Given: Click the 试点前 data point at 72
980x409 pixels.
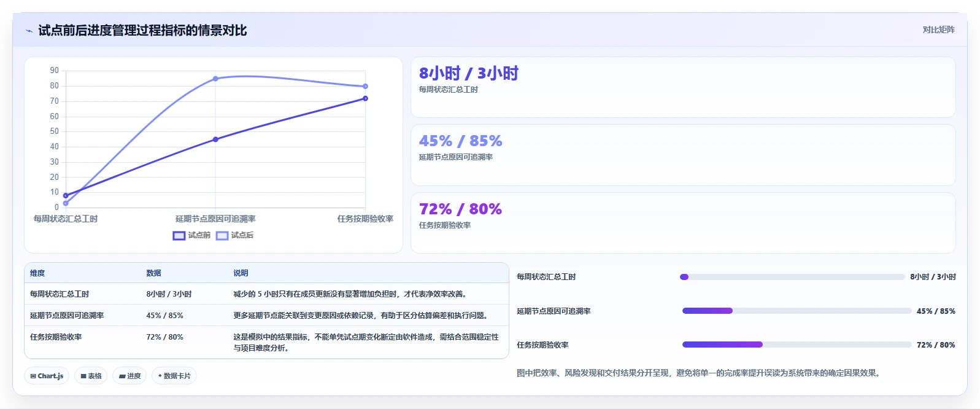Looking at the screenshot, I should pyautogui.click(x=365, y=98).
